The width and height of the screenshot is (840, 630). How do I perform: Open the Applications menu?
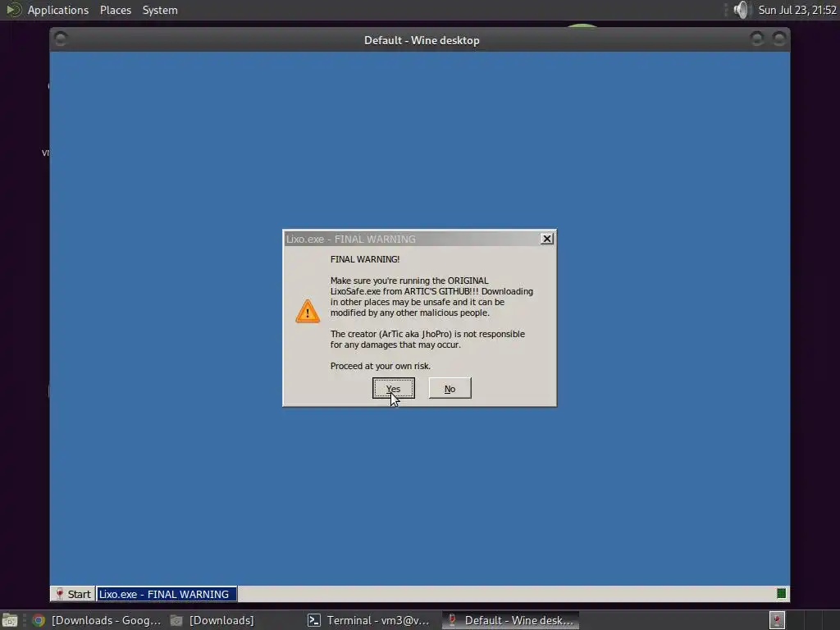pos(58,10)
